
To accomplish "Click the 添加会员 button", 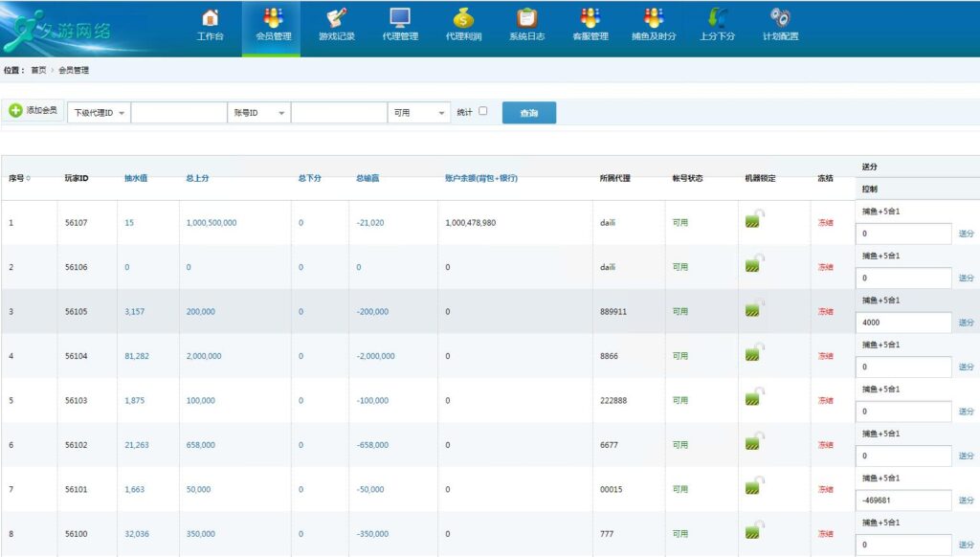I will click(x=33, y=111).
